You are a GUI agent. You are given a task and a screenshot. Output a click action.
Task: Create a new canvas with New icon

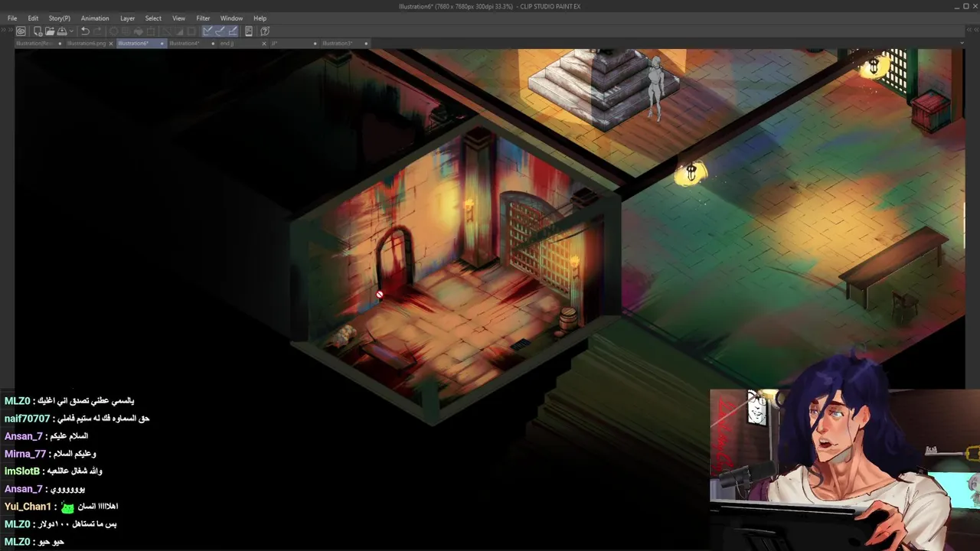(38, 31)
